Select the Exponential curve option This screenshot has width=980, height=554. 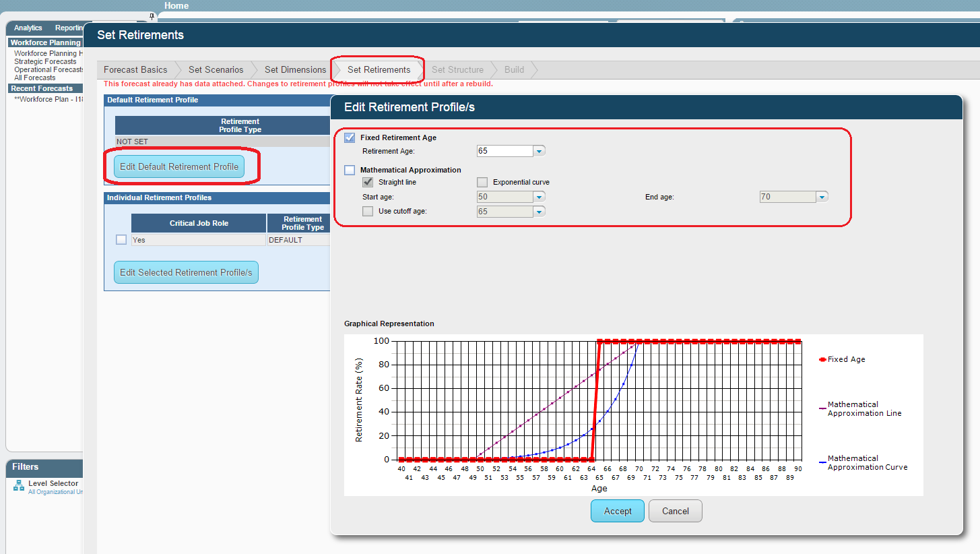[x=482, y=182]
